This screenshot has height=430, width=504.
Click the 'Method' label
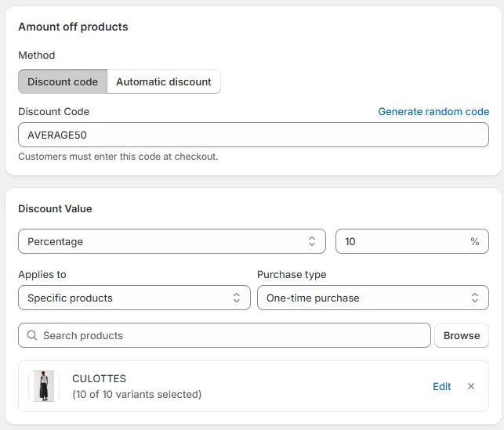37,56
